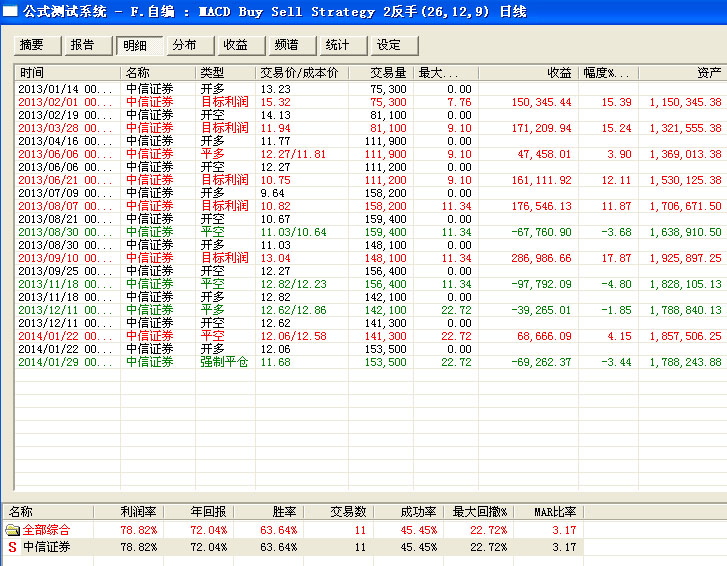Switch to the 收益 tab

click(242, 45)
